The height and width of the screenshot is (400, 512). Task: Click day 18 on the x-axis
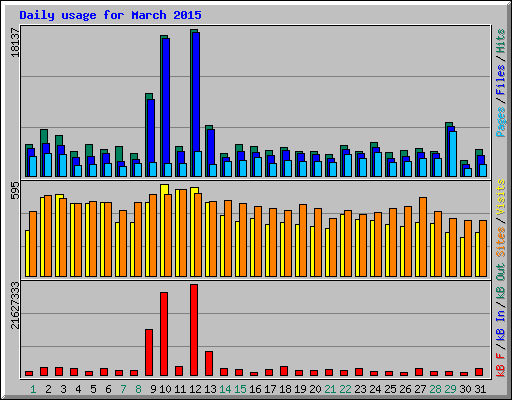[285, 389]
